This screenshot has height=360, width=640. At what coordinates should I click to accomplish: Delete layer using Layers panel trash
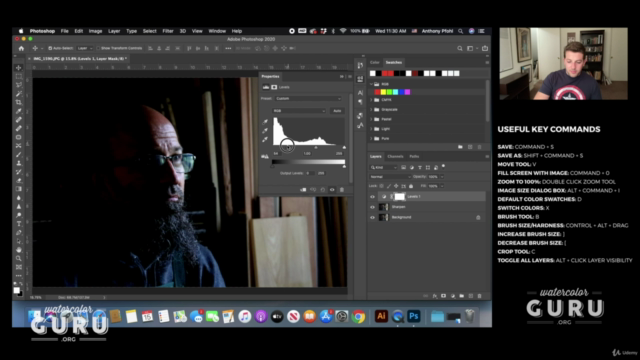[x=480, y=296]
